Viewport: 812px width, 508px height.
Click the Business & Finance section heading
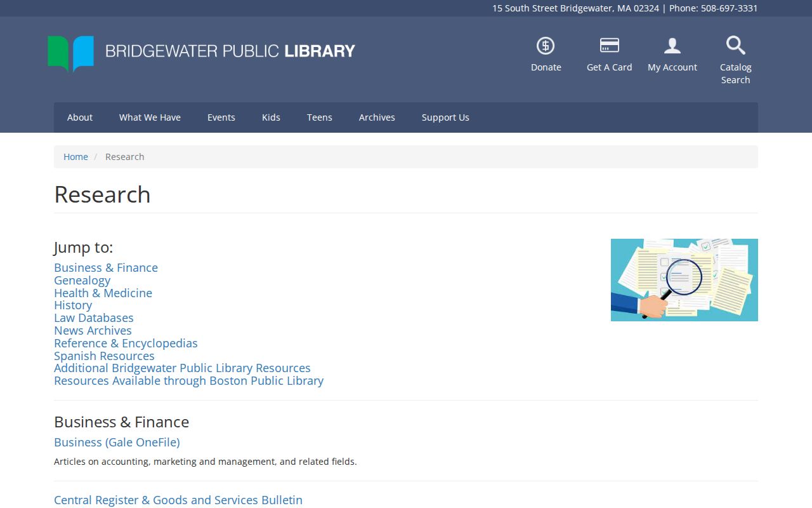[122, 422]
